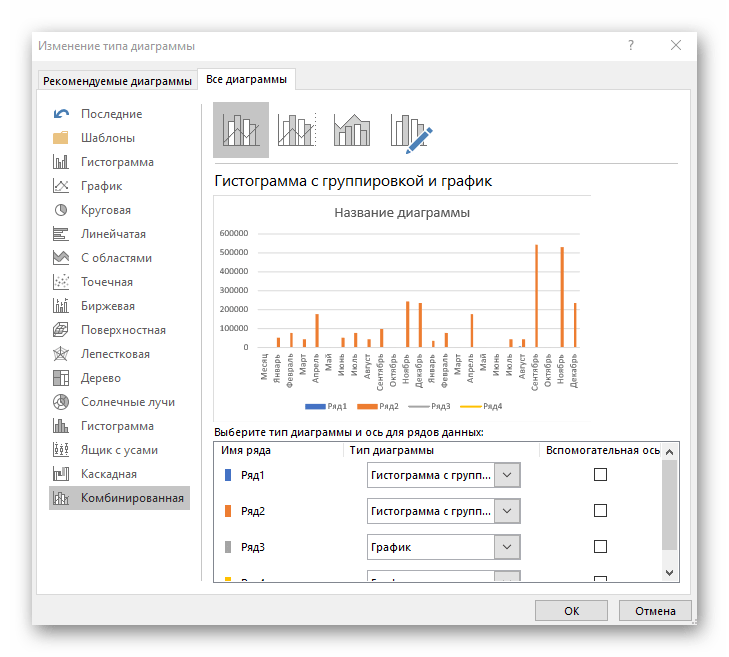Viewport: 729px width, 657px height.
Task: Click the Имя ряда column header
Action: click(245, 450)
